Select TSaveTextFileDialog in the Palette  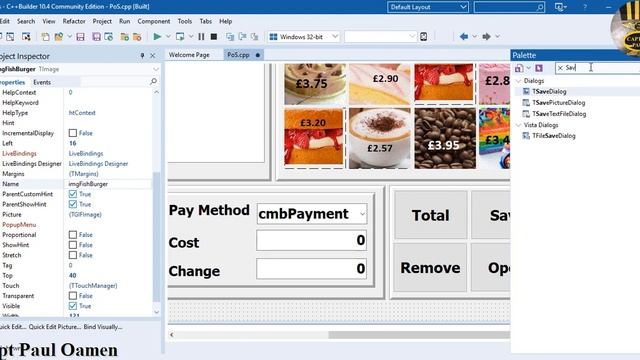pos(559,114)
